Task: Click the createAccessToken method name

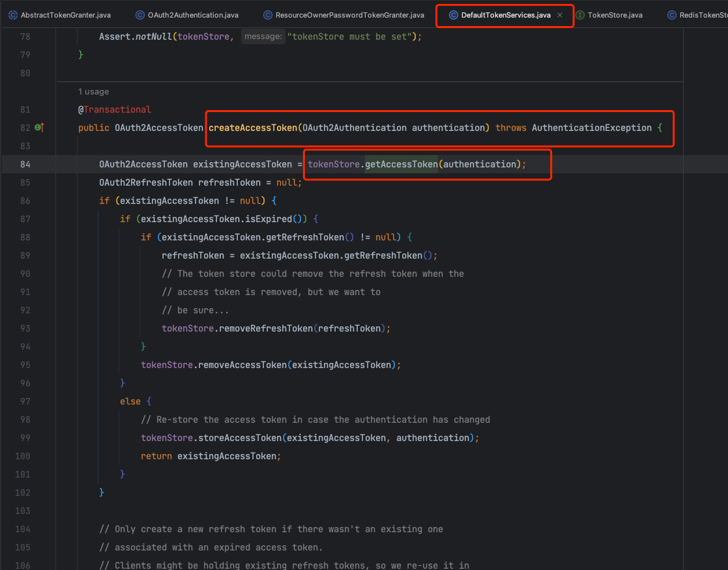Action: click(x=252, y=128)
